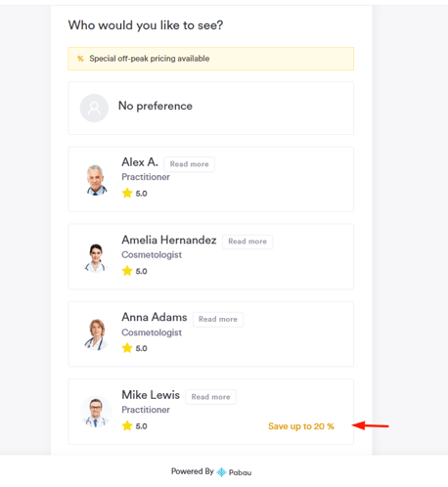Click the percent icon in the off-peak banner

80,59
